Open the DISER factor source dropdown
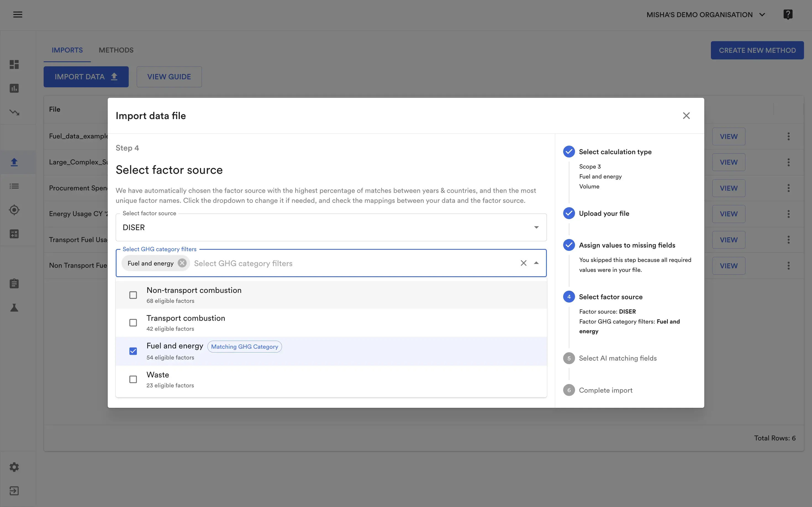This screenshot has width=812, height=507. (331, 228)
